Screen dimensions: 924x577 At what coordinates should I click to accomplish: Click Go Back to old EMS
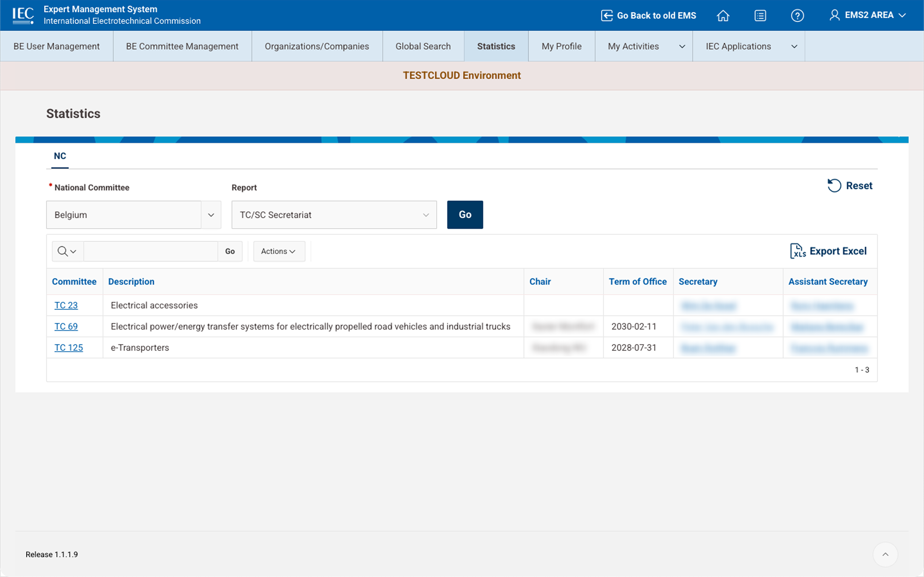tap(648, 16)
